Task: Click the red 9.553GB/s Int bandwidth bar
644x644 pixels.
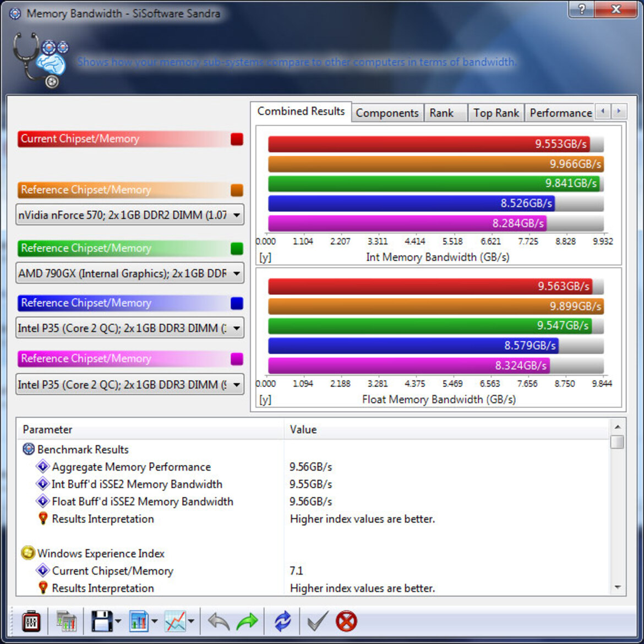Action: (429, 144)
